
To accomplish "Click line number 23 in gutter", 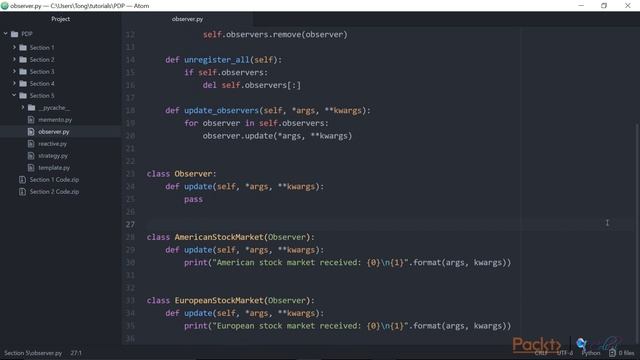I will 130,174.
